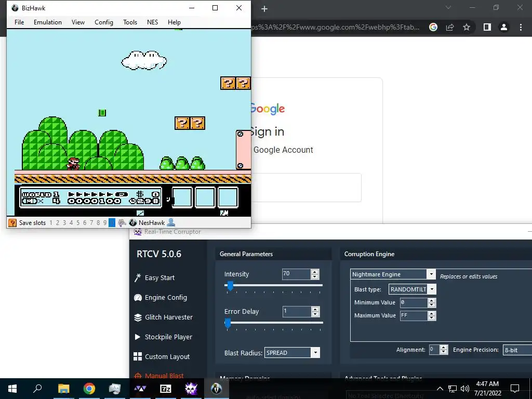Open Windows taskbar search
532x399 pixels.
tap(37, 389)
